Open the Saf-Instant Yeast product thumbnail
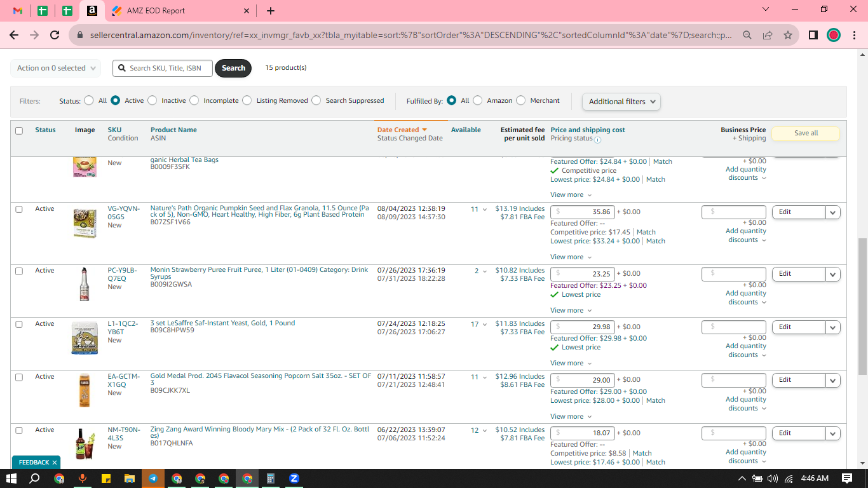 (85, 338)
